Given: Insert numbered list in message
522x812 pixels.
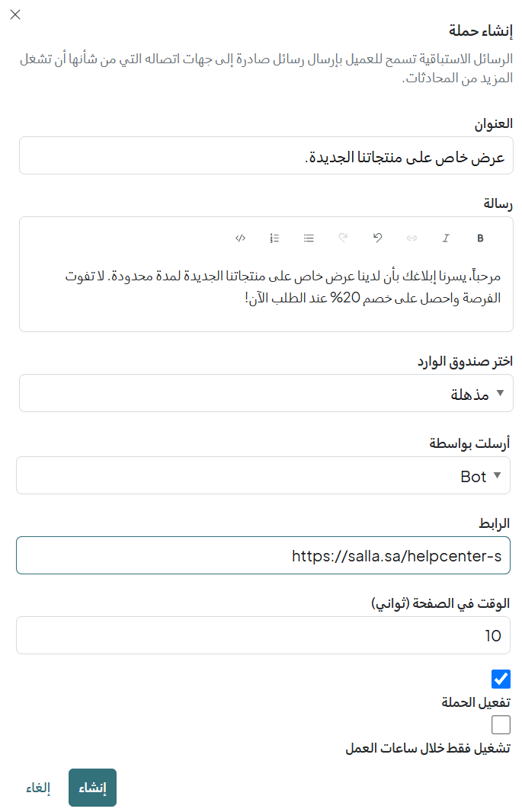Looking at the screenshot, I should (x=274, y=238).
